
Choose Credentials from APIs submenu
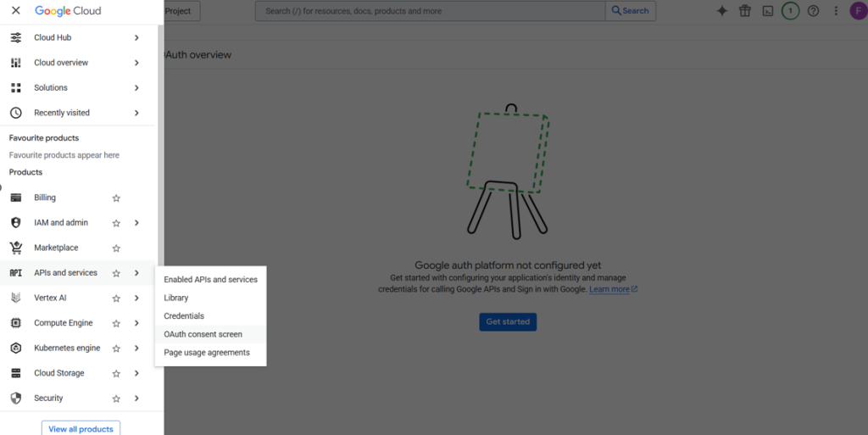tap(184, 316)
